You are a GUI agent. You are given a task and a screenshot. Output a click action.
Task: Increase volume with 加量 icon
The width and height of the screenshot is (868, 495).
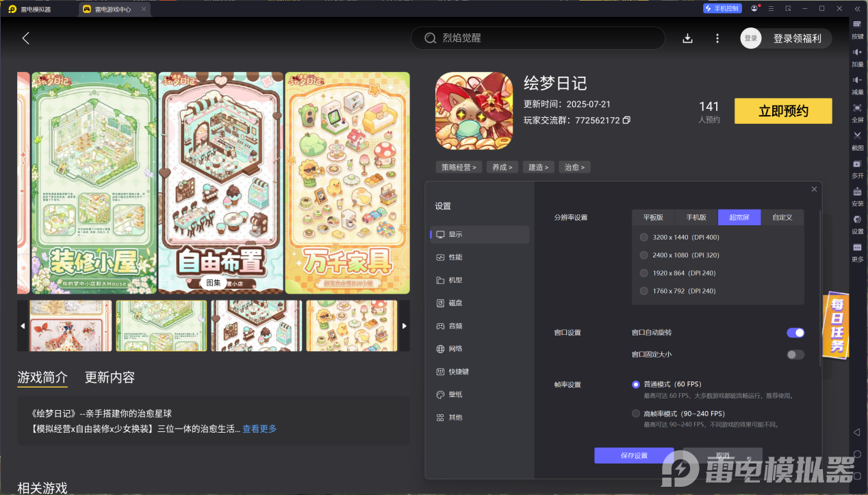(857, 57)
